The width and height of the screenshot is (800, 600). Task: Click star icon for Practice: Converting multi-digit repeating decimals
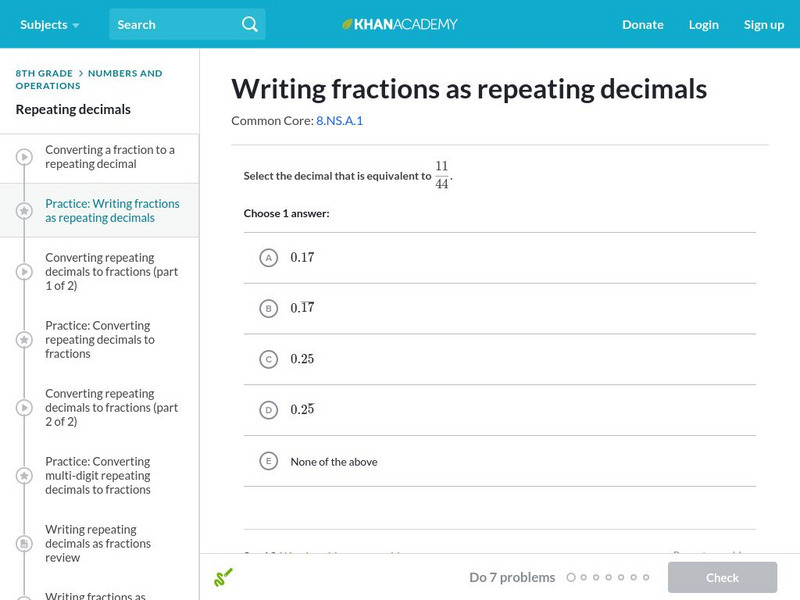pos(24,475)
